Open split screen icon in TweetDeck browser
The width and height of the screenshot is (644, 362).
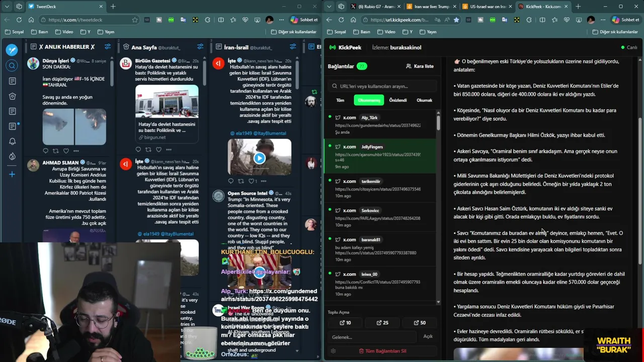tap(220, 20)
